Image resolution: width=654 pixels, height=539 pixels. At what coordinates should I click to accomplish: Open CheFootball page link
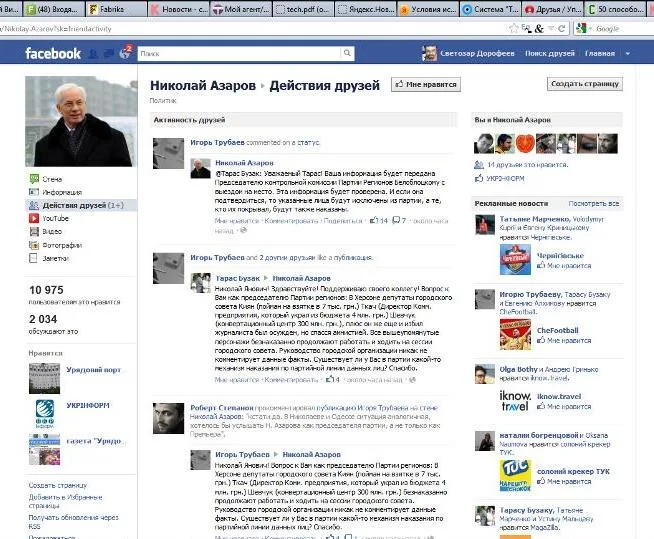557,330
